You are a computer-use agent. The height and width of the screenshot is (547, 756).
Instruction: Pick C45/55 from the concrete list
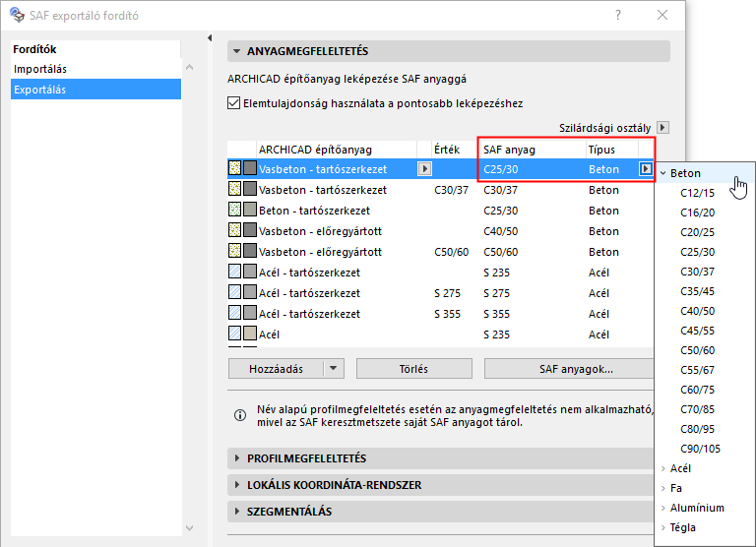(697, 332)
